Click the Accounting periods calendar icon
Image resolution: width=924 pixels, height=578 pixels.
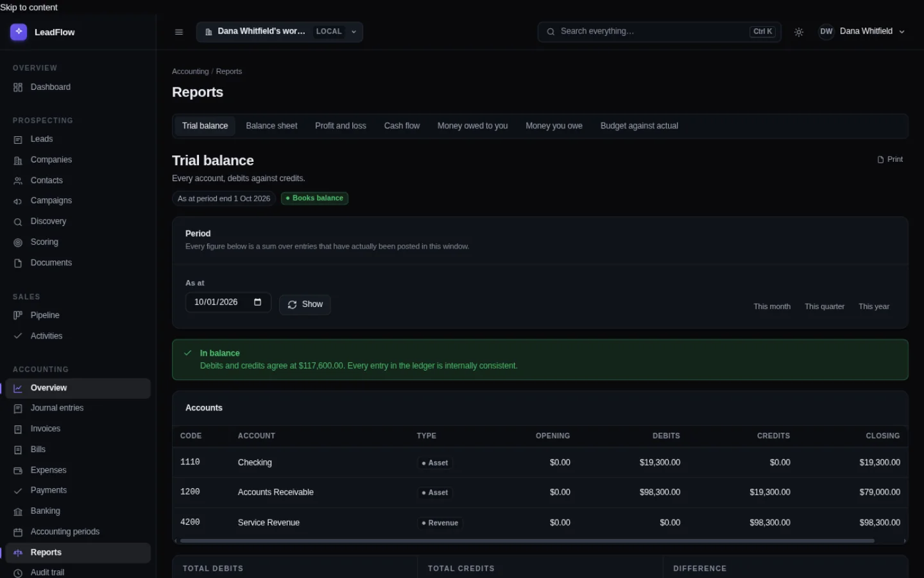18,532
